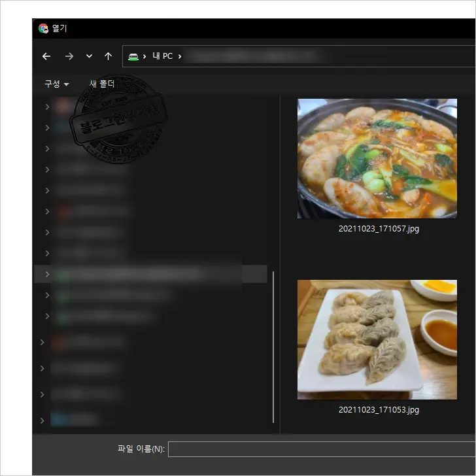Expand the chevron after 내 PC
Image resolution: width=476 pixels, height=476 pixels.
[180, 56]
